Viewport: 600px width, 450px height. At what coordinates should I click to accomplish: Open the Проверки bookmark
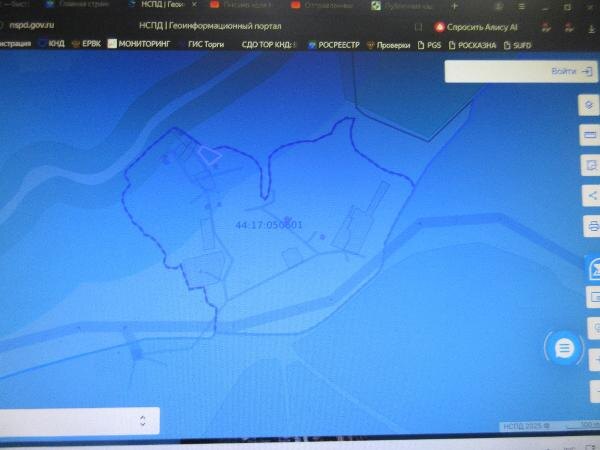point(389,46)
